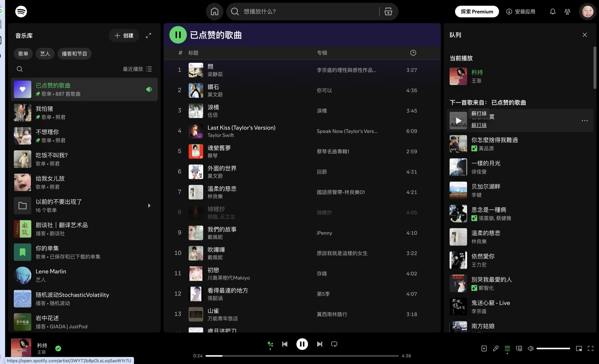The height and width of the screenshot is (364, 599).
Task: Open the miniplayer icon
Action: click(x=579, y=348)
